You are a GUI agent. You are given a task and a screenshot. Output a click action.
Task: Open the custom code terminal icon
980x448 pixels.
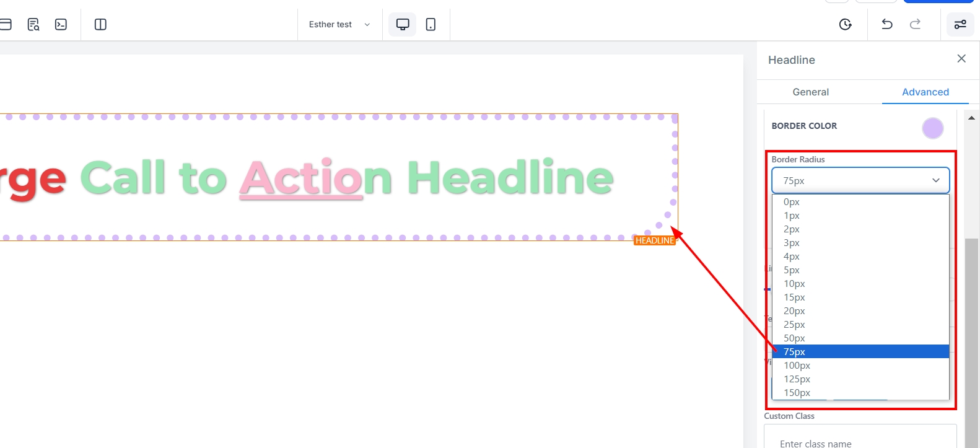click(x=61, y=24)
